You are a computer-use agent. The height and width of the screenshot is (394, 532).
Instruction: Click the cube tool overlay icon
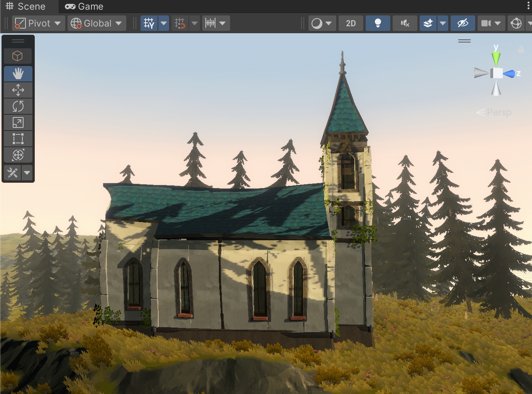(x=18, y=56)
